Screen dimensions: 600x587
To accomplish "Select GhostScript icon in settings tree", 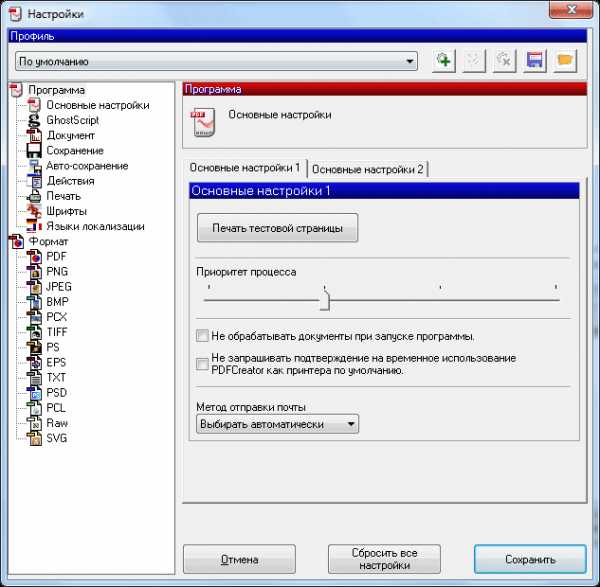I will click(34, 120).
